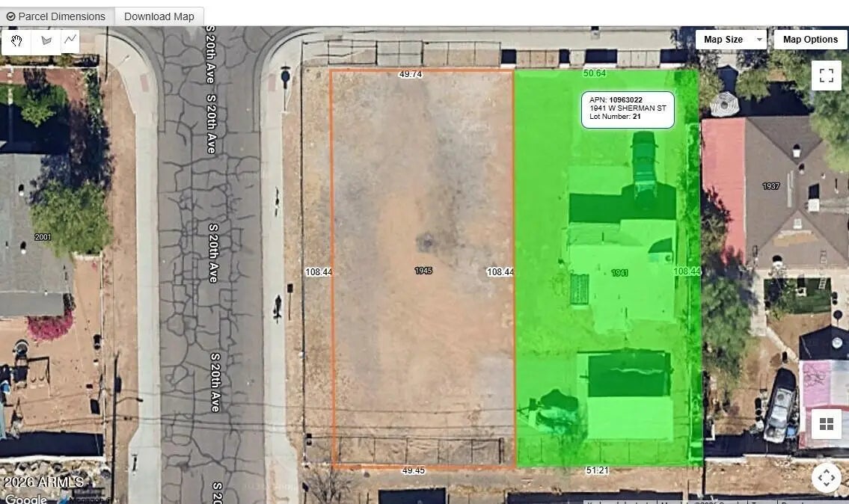The width and height of the screenshot is (849, 504).
Task: Click the 51.21 dimension label
Action: tap(596, 470)
